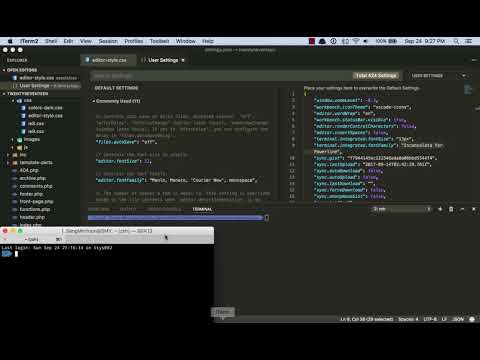Image resolution: width=480 pixels, height=360 pixels.
Task: Open 404.php in the explorer
Action: pyautogui.click(x=29, y=170)
